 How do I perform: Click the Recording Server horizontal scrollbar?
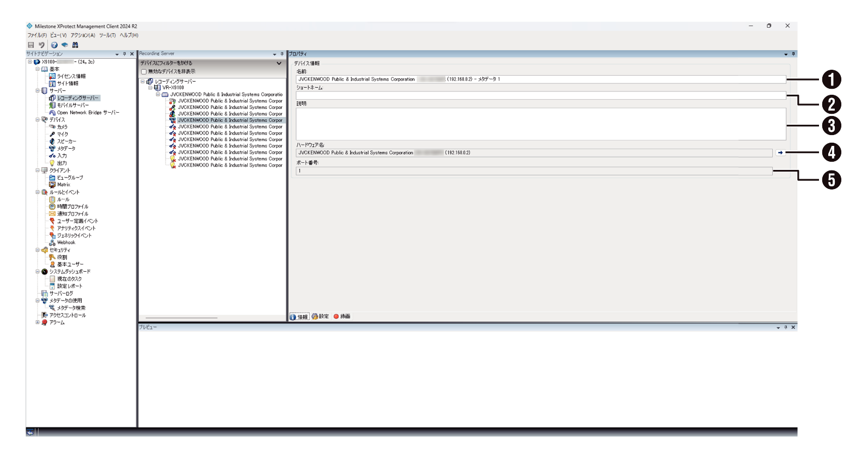[x=181, y=318]
